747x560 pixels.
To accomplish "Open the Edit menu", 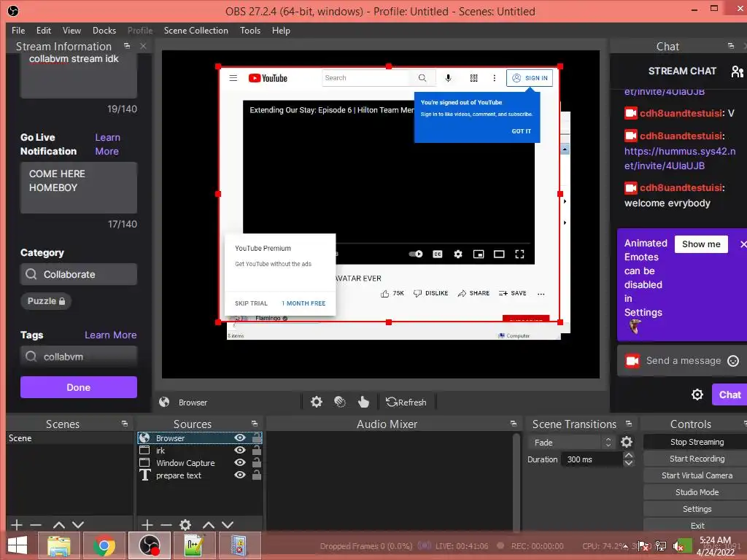I will point(43,31).
